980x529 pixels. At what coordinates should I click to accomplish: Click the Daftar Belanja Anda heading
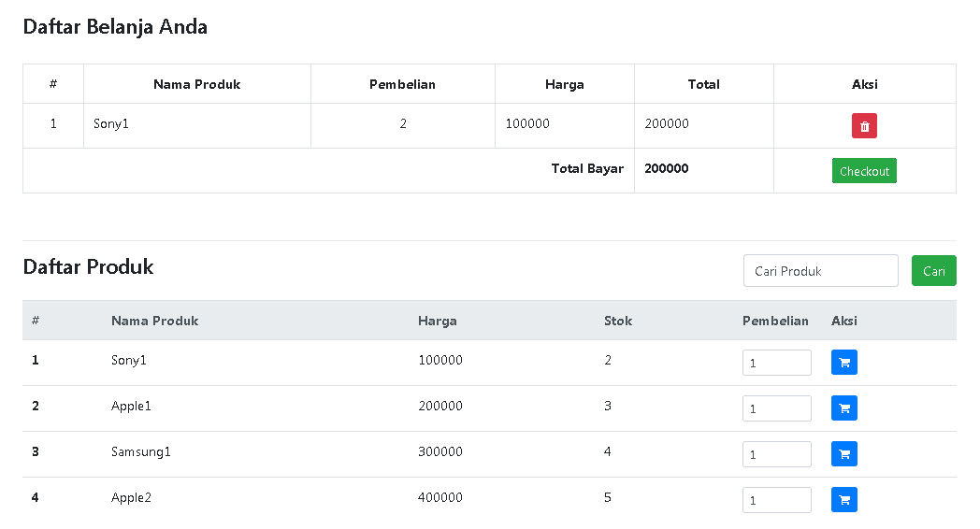(x=115, y=27)
